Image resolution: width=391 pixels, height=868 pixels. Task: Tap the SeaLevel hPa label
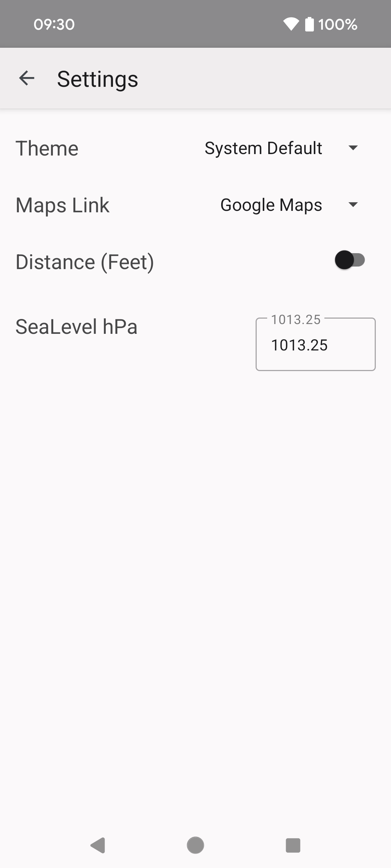[x=76, y=327]
